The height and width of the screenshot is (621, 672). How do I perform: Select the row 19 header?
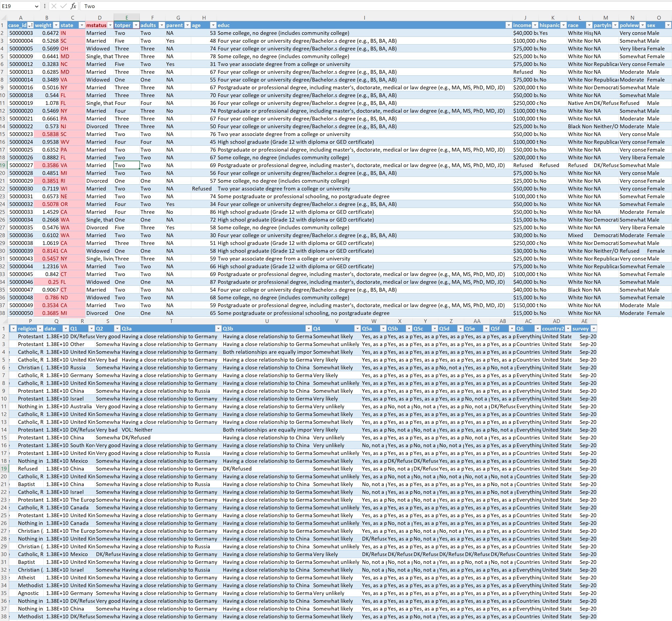pos(3,165)
